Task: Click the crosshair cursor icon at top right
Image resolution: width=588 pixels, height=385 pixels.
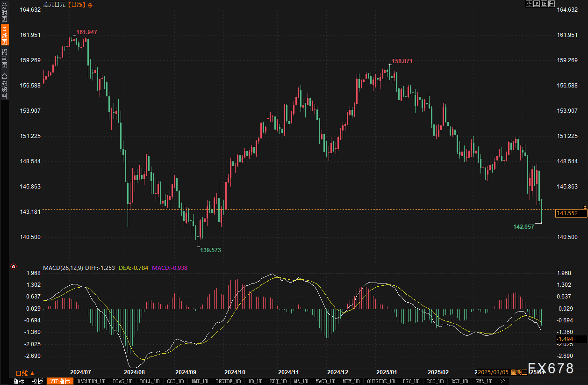Action: [529, 4]
